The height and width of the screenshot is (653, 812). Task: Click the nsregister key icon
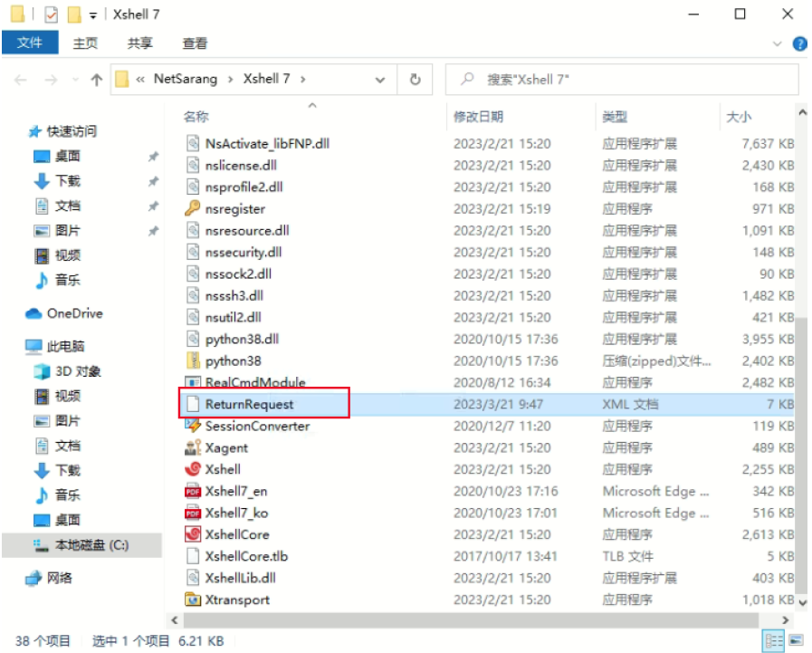point(192,208)
